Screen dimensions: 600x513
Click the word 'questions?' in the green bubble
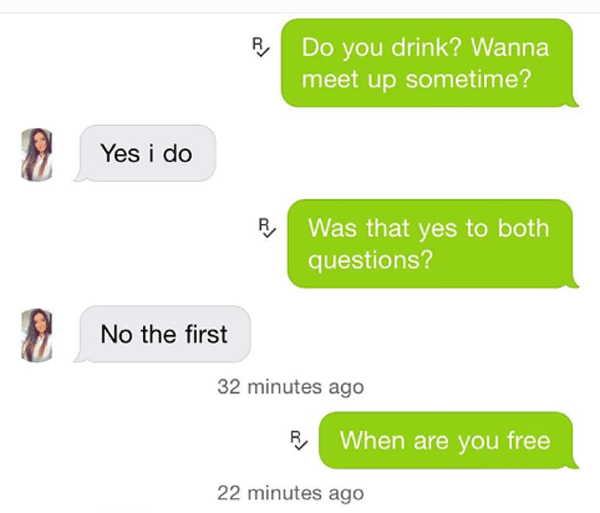coord(370,261)
